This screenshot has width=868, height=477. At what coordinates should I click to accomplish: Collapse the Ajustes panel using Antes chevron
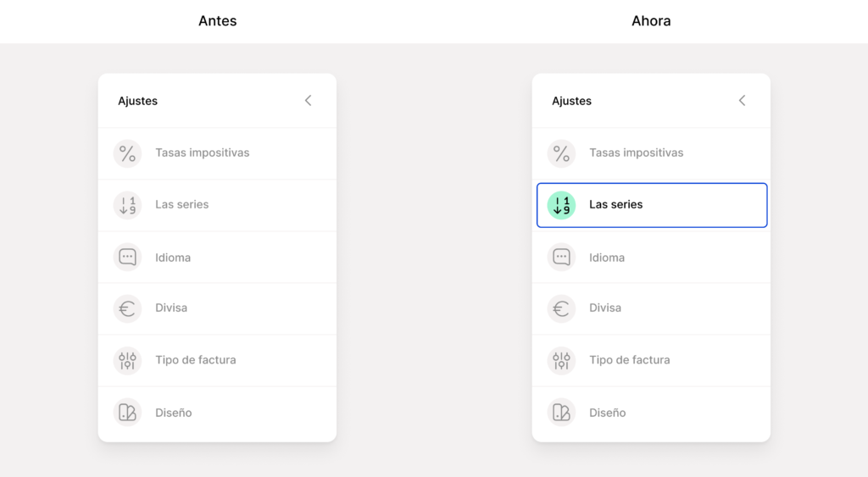(309, 101)
